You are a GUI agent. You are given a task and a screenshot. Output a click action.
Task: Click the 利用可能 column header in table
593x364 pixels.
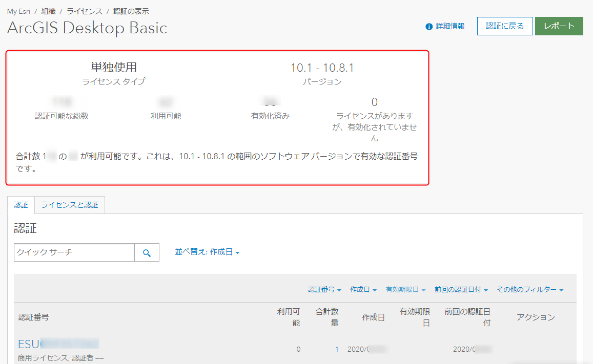[x=288, y=317]
